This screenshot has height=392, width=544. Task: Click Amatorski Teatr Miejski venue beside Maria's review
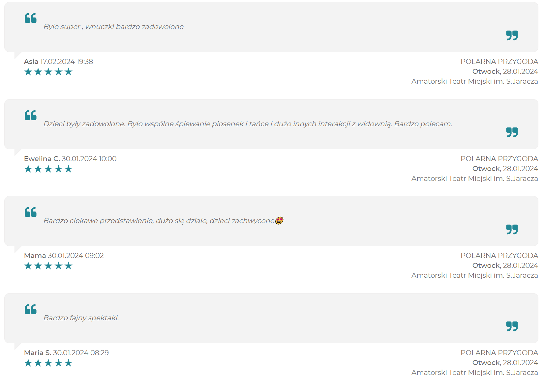474,373
